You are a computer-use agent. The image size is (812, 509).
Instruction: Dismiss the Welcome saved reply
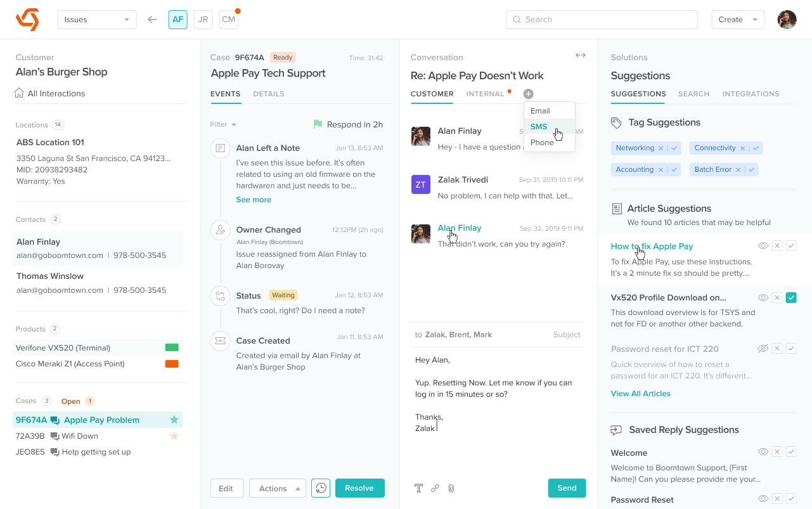[777, 452]
